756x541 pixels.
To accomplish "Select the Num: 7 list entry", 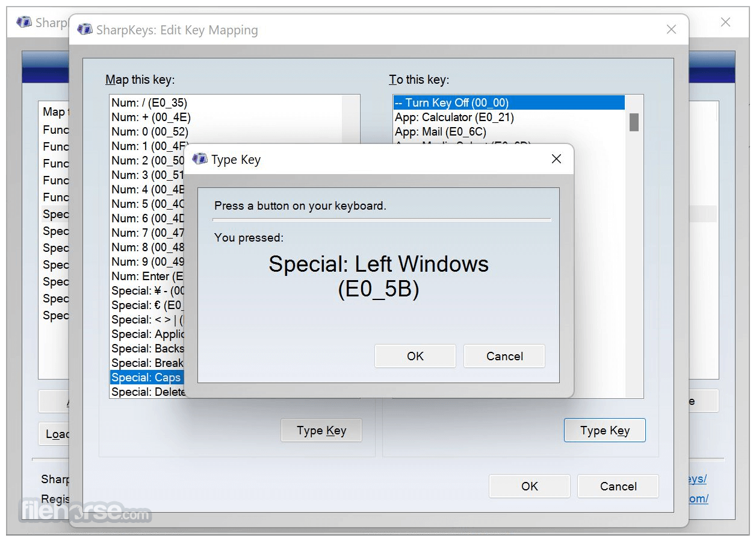I will tap(147, 233).
